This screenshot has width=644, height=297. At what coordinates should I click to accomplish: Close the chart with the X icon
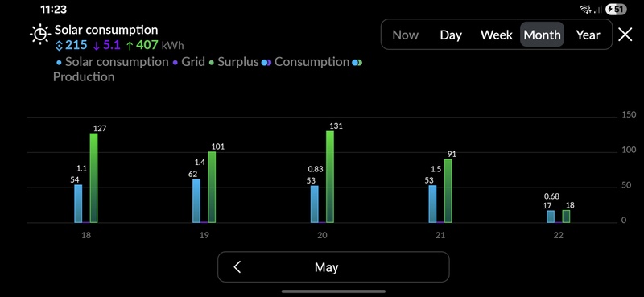click(x=625, y=35)
